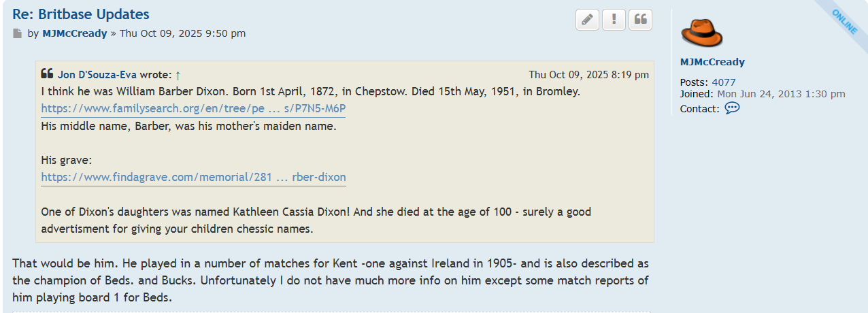Click the Joined date in profile panel
The height and width of the screenshot is (313, 868).
781,94
